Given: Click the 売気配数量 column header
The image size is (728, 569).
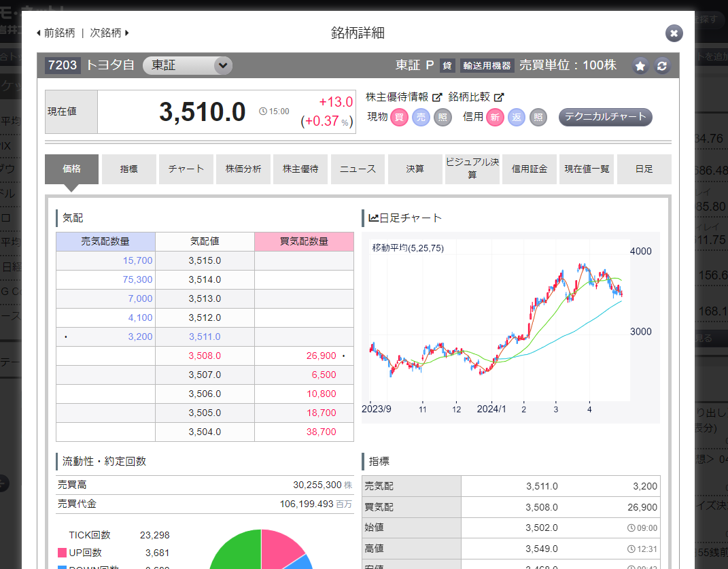Looking at the screenshot, I should click(x=105, y=241).
